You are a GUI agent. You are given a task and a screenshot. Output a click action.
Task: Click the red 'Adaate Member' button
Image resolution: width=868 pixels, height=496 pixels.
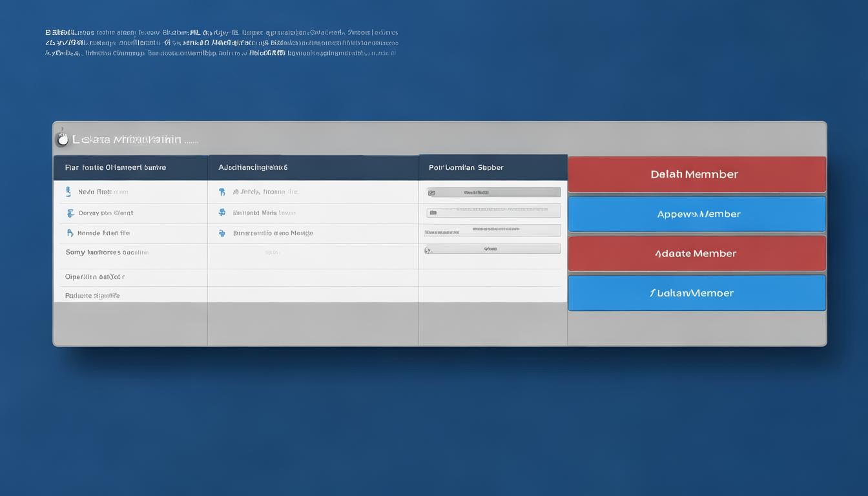696,253
